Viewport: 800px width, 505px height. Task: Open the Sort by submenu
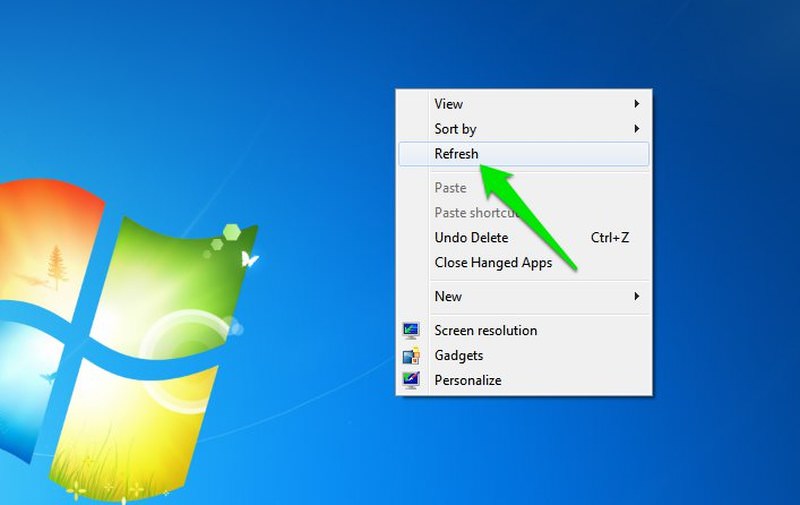523,129
